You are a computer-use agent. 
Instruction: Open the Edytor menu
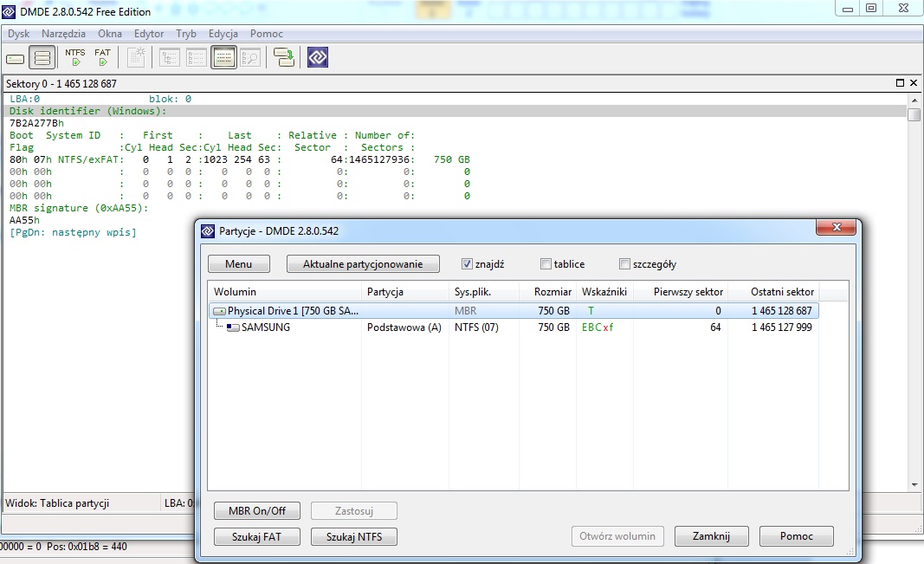[x=149, y=34]
